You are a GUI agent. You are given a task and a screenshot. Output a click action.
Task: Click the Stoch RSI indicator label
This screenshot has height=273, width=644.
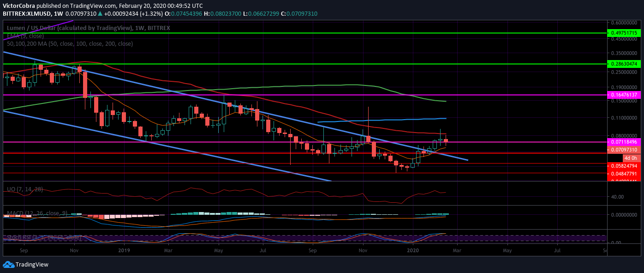(x=44, y=237)
